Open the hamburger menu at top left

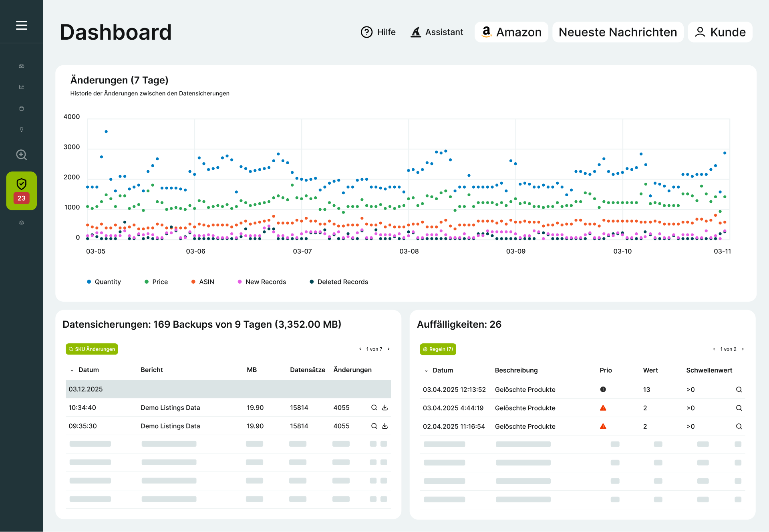click(x=21, y=25)
